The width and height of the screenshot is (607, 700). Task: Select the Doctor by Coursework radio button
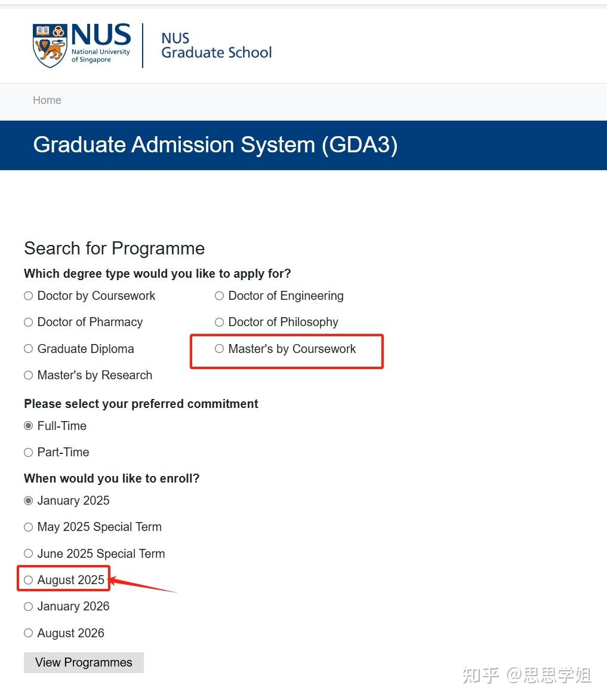click(28, 295)
